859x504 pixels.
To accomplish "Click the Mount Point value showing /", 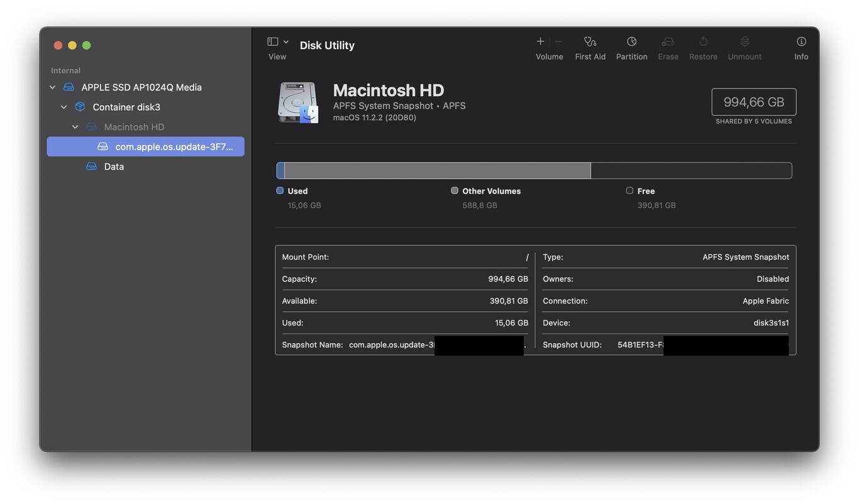I will [x=527, y=257].
